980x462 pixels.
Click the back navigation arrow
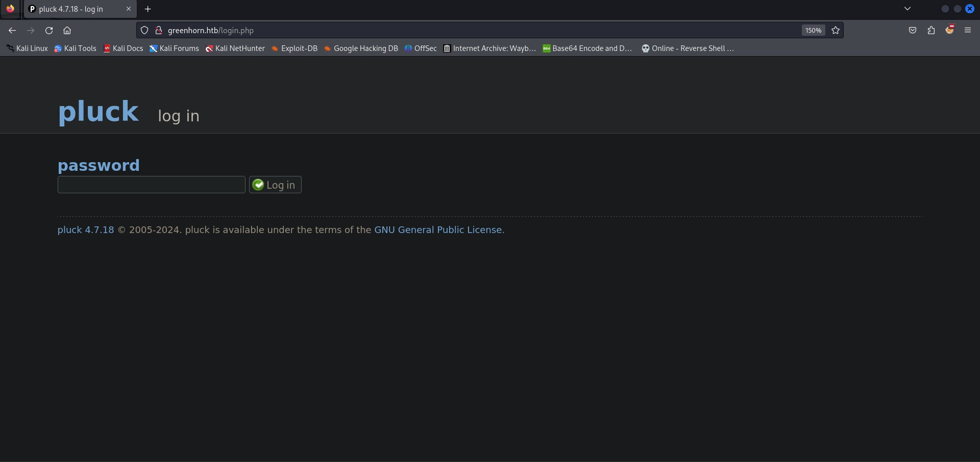tap(12, 31)
